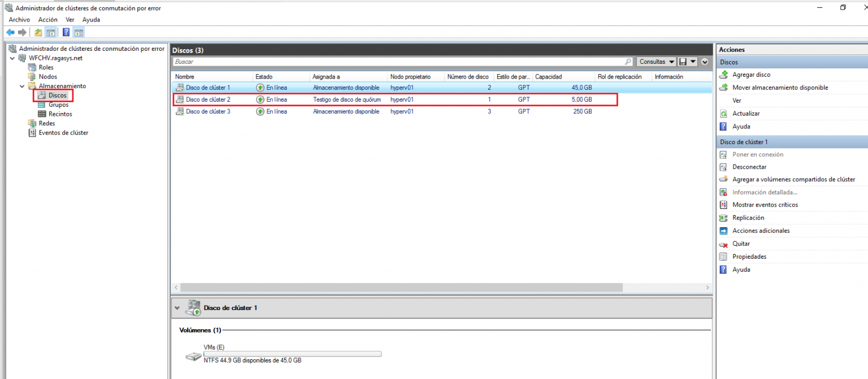The image size is (868, 379).
Task: Collapse the Almacenamiento tree node
Action: [x=22, y=86]
